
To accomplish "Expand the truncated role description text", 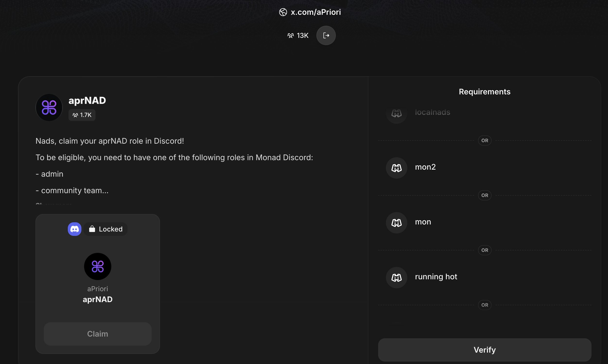I will coord(53,204).
